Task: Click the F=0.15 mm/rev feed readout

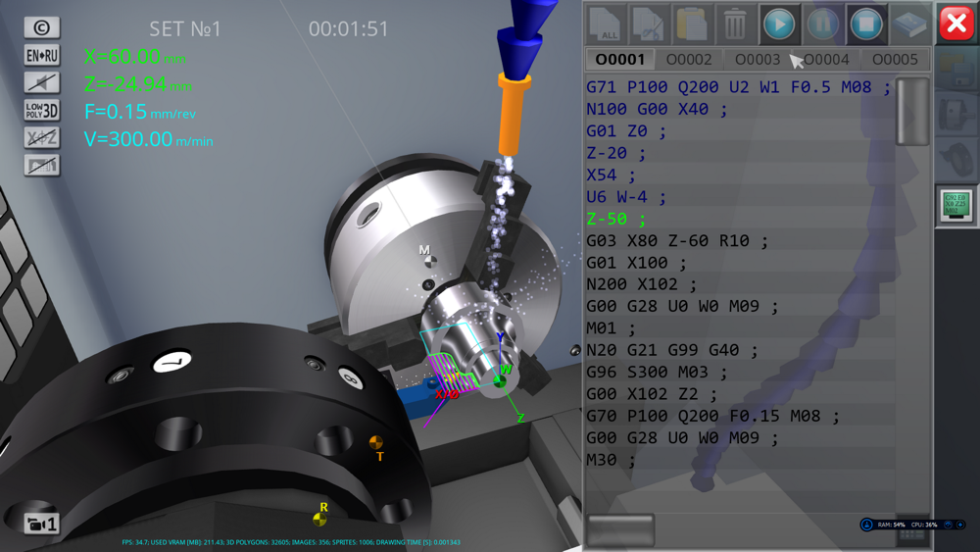Action: pyautogui.click(x=140, y=112)
